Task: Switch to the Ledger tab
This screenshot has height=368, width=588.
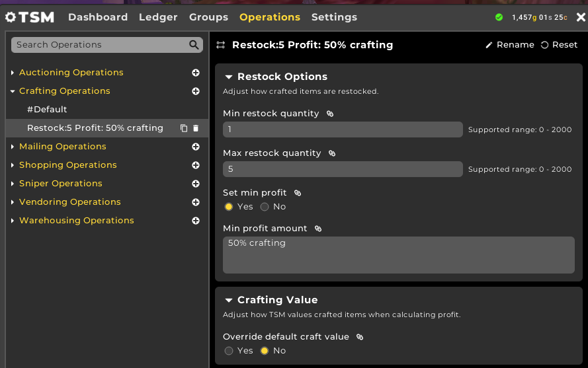Action: (x=158, y=17)
